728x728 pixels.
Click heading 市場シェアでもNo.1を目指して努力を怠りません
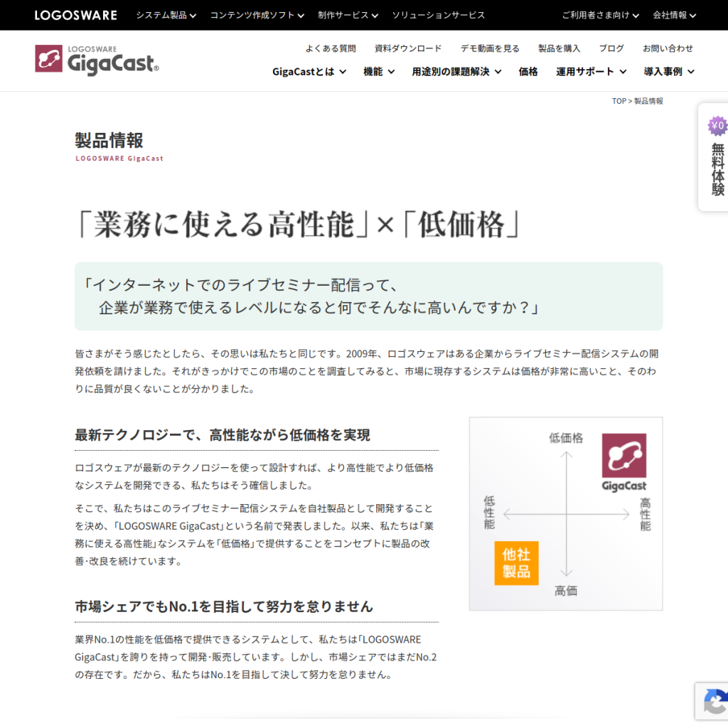(224, 606)
